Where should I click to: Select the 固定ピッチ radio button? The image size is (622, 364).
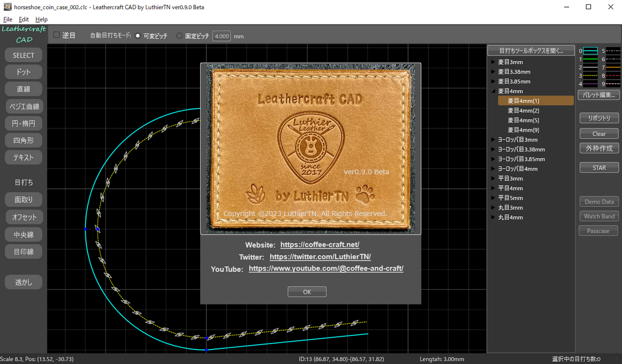tap(179, 36)
